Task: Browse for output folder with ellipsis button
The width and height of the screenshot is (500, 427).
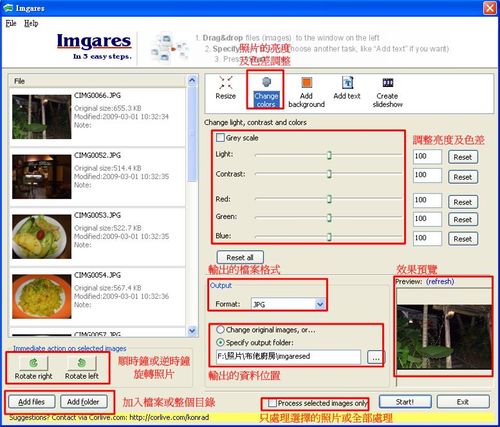Action: 375,357
